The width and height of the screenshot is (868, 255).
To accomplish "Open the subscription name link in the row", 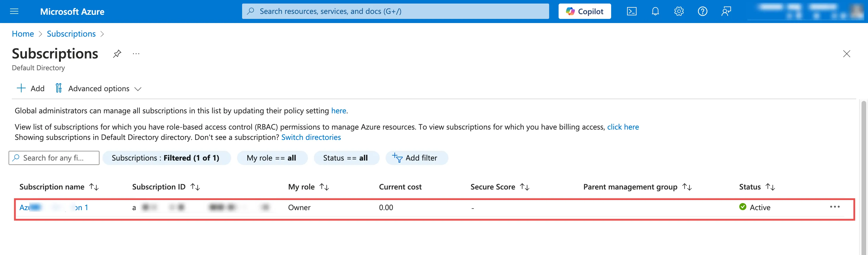I will point(53,207).
